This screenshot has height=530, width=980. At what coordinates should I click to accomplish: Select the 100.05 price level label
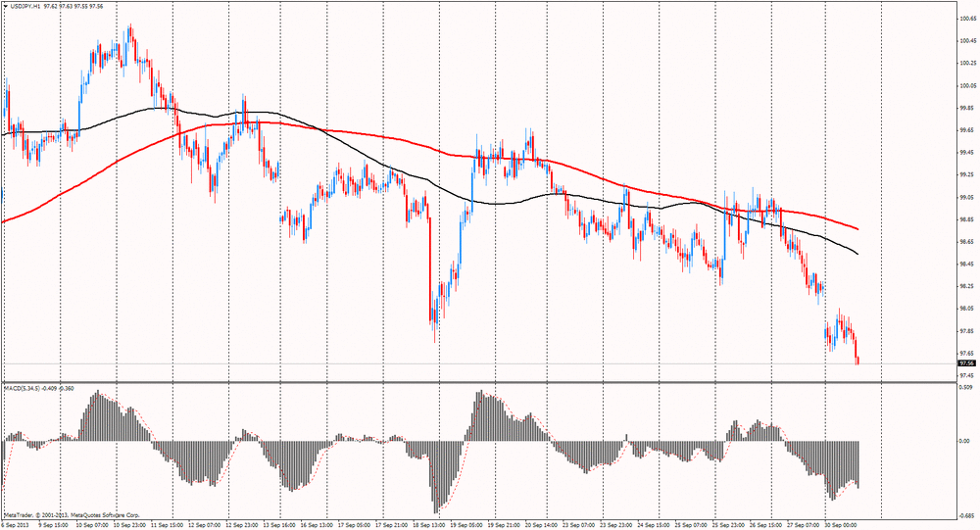967,85
